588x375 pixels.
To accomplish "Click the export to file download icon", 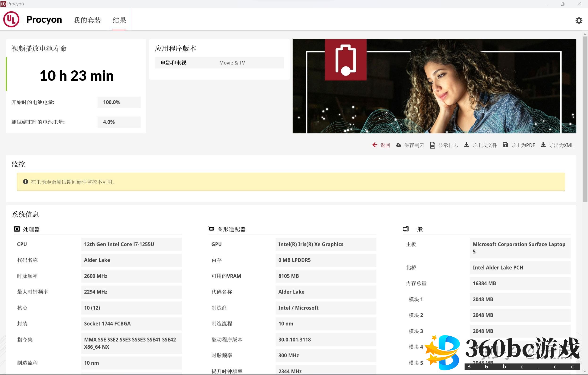I will tap(466, 145).
